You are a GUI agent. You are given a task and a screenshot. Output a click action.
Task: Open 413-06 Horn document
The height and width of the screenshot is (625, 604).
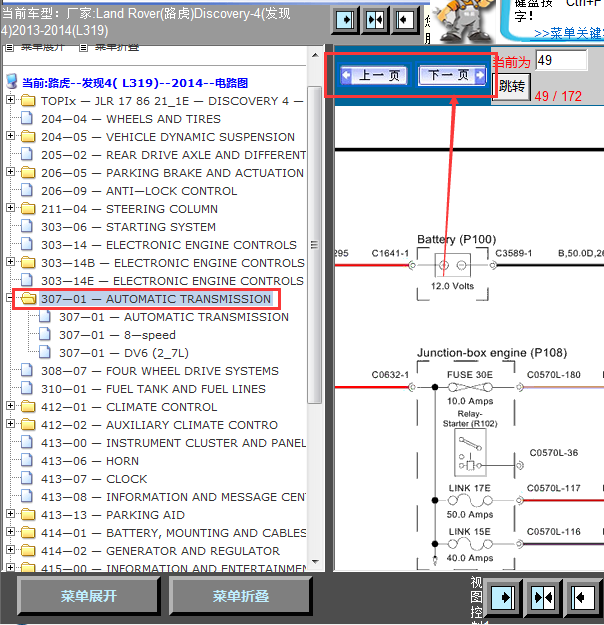[x=90, y=461]
